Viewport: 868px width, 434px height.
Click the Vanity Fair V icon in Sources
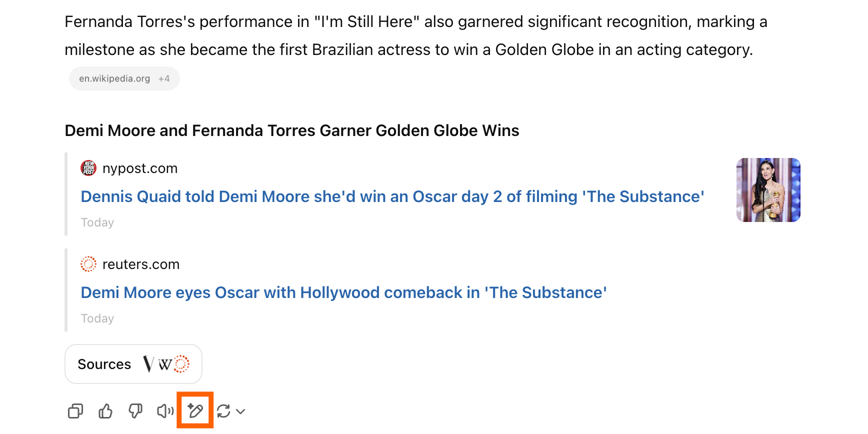click(148, 364)
